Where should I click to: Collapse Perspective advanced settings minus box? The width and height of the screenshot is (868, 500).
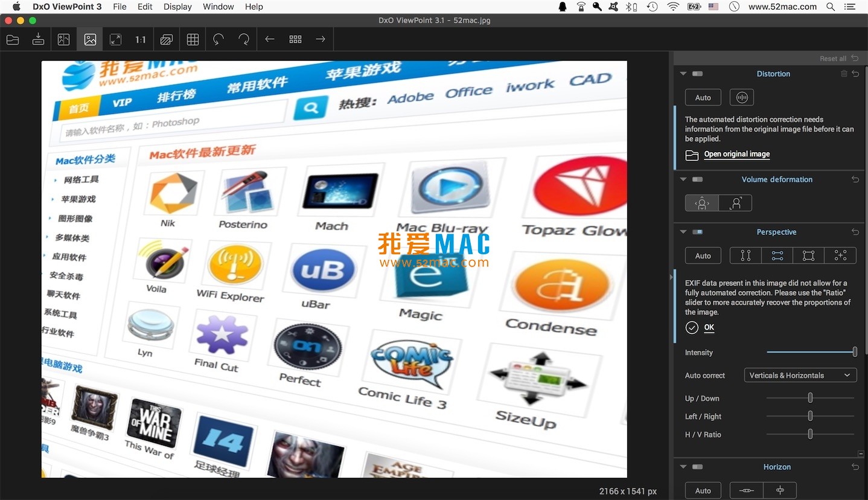coord(861,454)
